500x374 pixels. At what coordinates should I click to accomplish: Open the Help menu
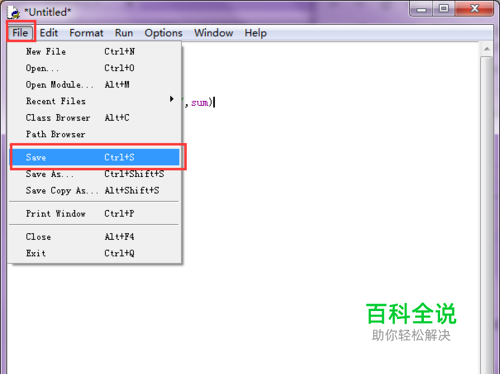256,33
